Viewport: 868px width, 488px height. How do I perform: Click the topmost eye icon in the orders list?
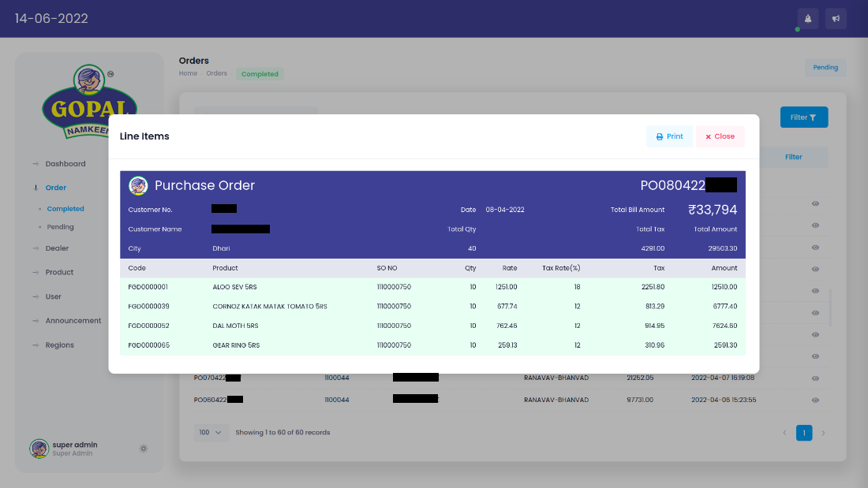click(817, 203)
